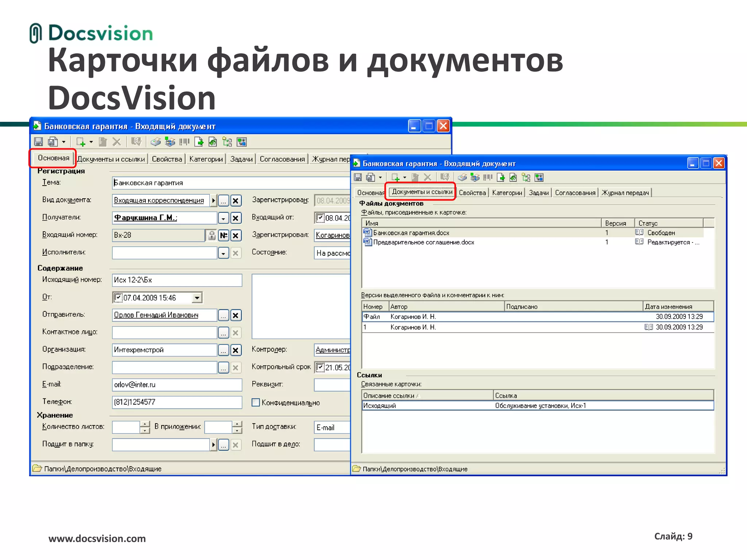Open Свойства tab in left window
Image resolution: width=747 pixels, height=560 pixels.
pyautogui.click(x=167, y=159)
